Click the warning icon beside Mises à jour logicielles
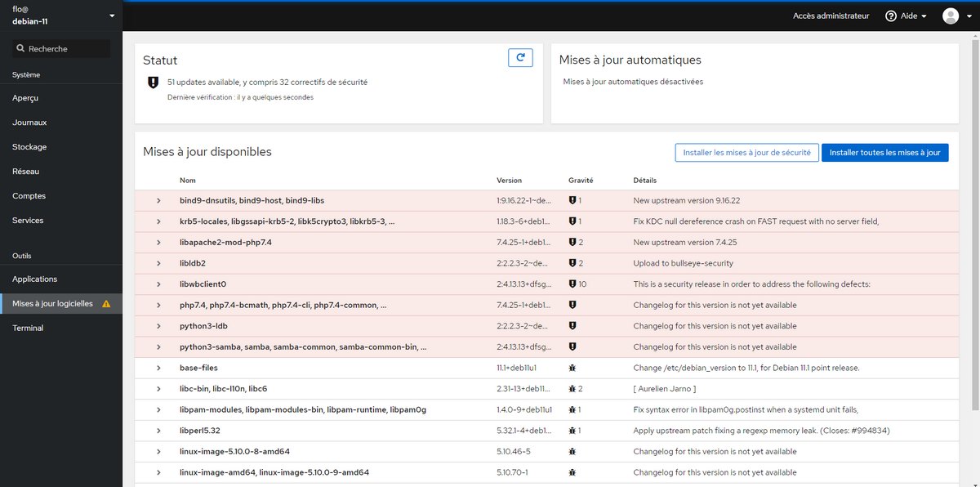Screen dimensions: 980x487 coord(106,304)
